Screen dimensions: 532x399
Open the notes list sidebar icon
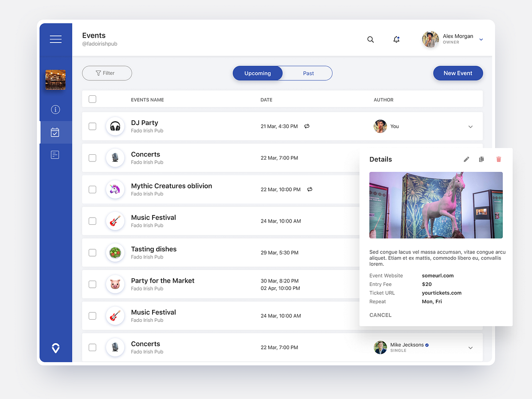pos(55,155)
